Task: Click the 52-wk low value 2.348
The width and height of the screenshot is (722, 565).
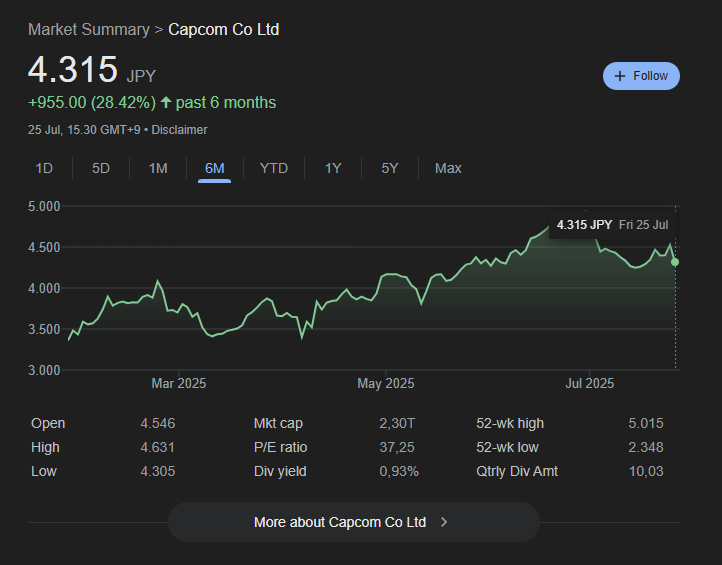Action: pyautogui.click(x=646, y=447)
